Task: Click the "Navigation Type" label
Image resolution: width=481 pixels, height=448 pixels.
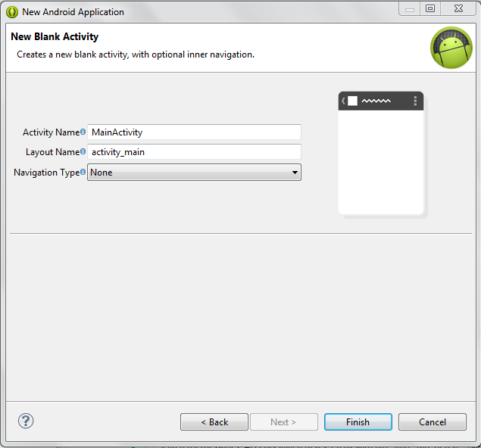Action: pyautogui.click(x=47, y=173)
